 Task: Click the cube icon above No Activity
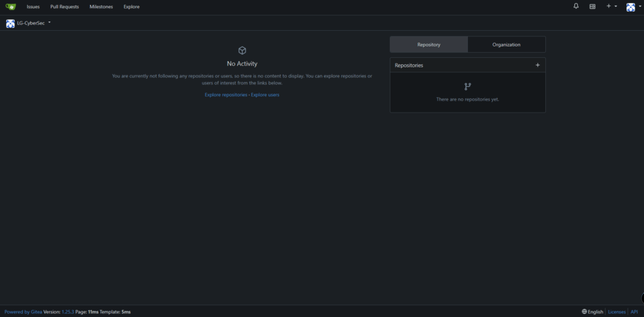tap(242, 50)
